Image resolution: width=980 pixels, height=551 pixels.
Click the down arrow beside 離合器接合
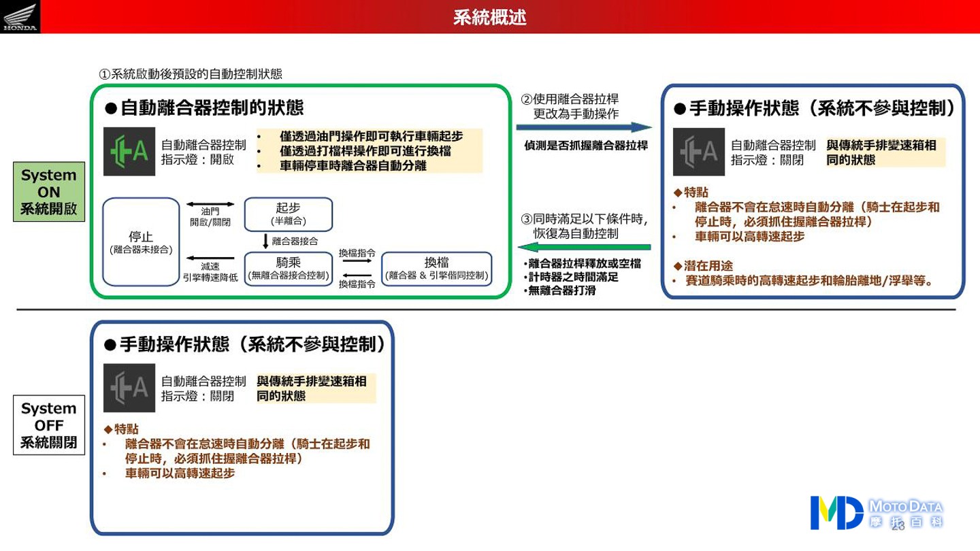[265, 241]
